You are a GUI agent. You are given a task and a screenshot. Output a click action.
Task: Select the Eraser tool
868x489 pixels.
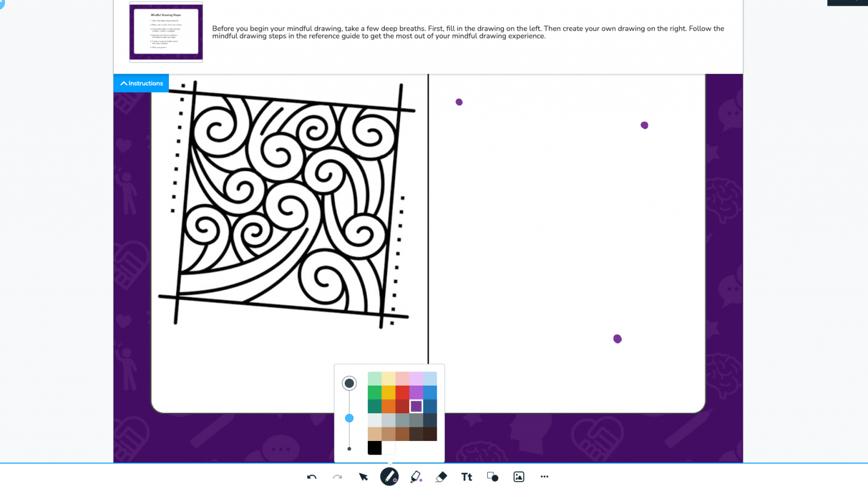441,477
